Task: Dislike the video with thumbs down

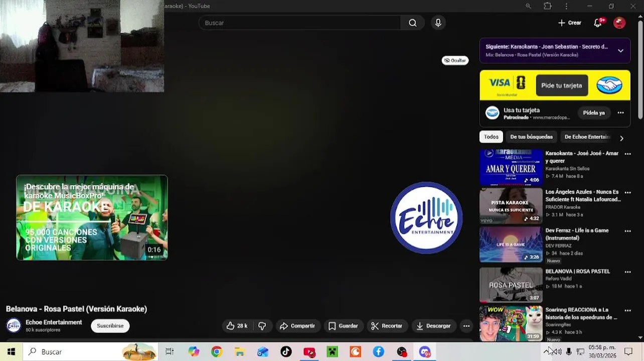Action: click(x=262, y=326)
